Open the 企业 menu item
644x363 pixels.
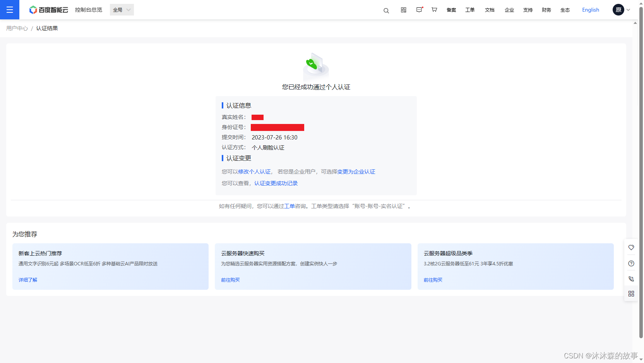(x=509, y=10)
